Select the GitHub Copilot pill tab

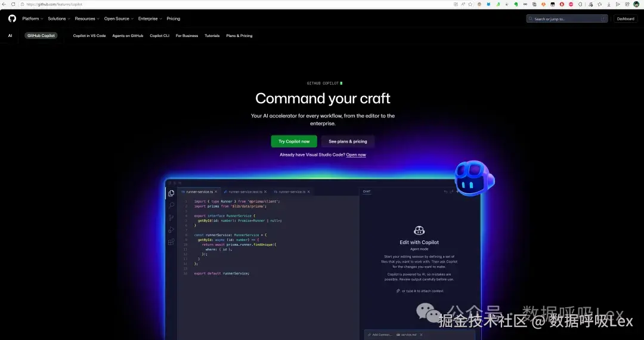(x=41, y=36)
